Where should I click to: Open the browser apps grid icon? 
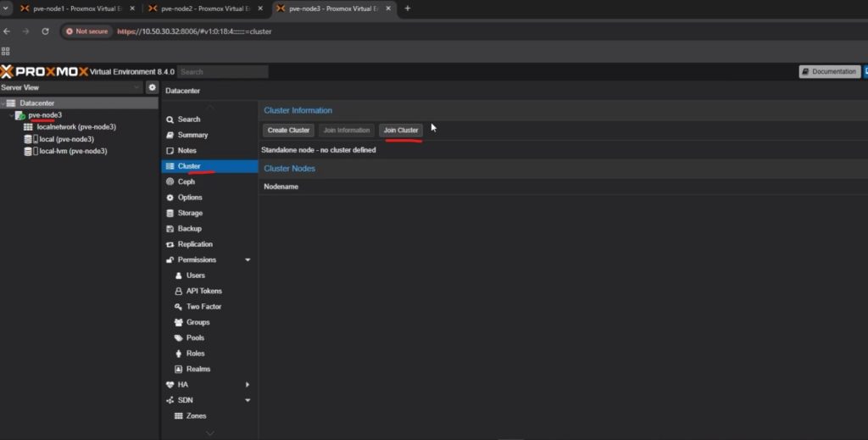pyautogui.click(x=6, y=51)
